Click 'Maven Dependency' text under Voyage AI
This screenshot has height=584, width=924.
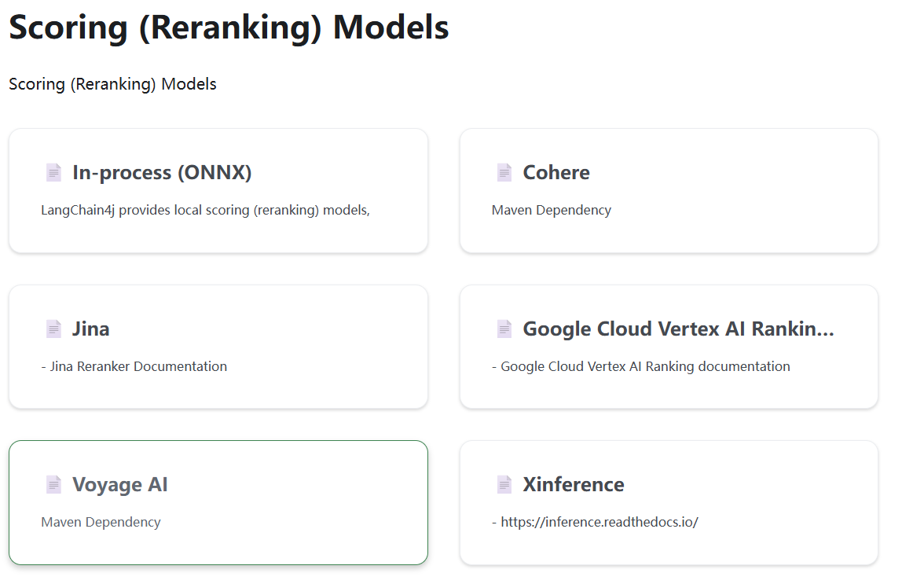point(101,522)
